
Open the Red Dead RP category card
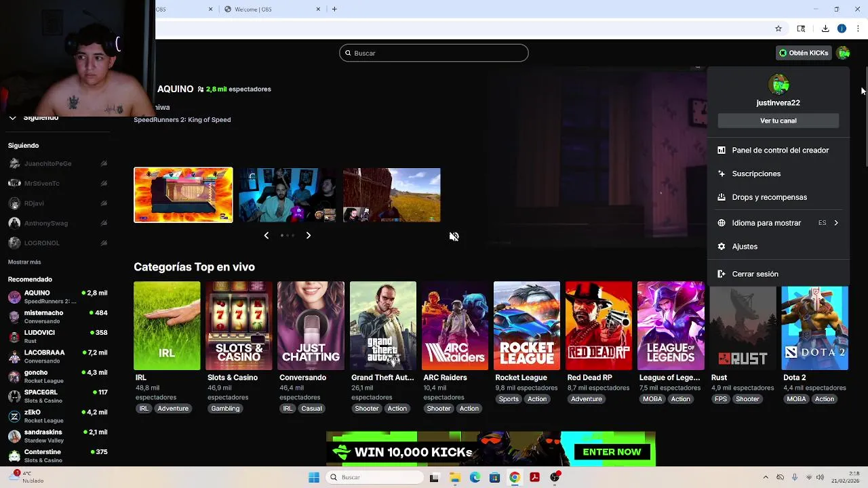(x=599, y=326)
